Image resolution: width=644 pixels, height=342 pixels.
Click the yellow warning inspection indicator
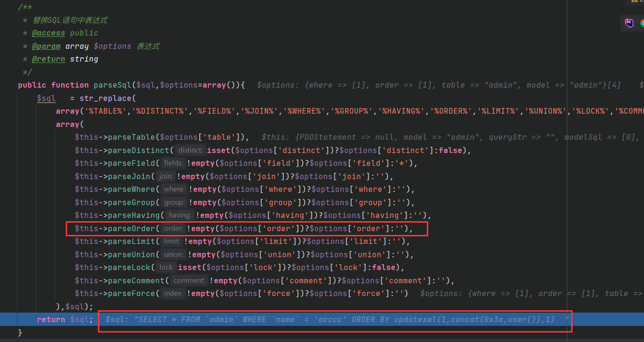click(635, 1)
